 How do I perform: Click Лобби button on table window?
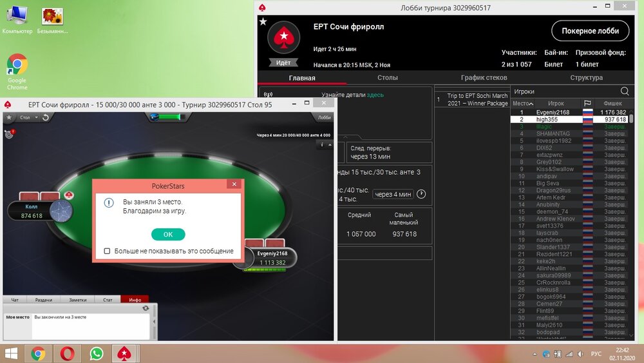(x=324, y=117)
